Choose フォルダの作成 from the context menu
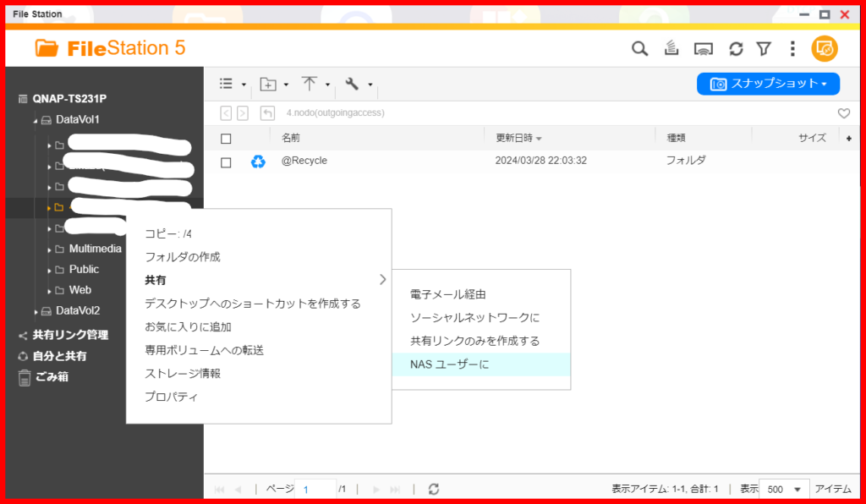This screenshot has height=504, width=866. [x=259, y=257]
